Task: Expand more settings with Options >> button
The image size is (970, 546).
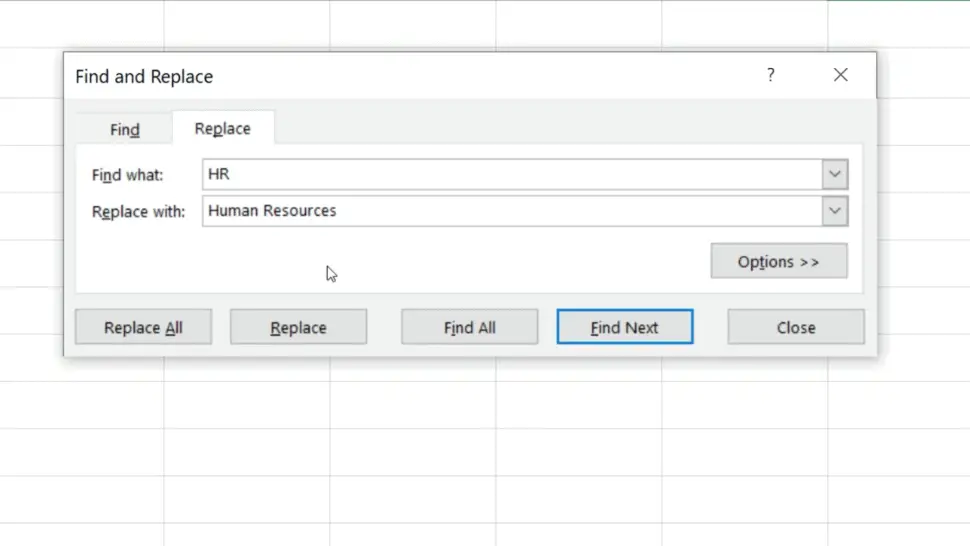Action: (778, 261)
